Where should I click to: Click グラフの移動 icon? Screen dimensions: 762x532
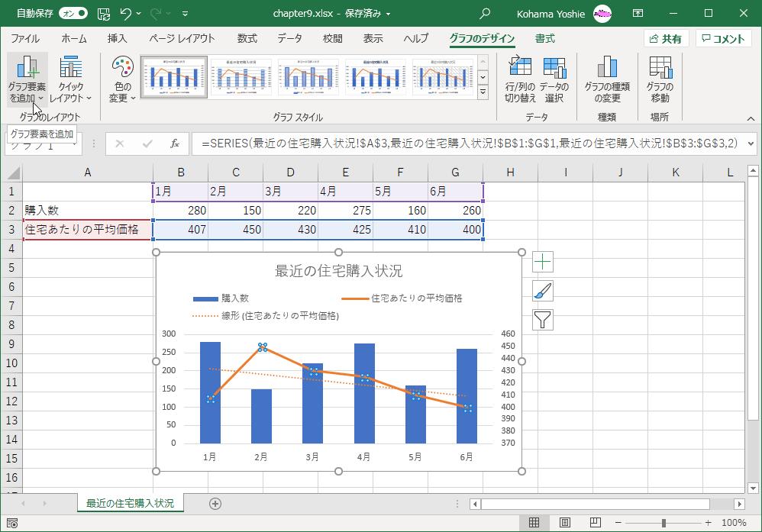660,66
